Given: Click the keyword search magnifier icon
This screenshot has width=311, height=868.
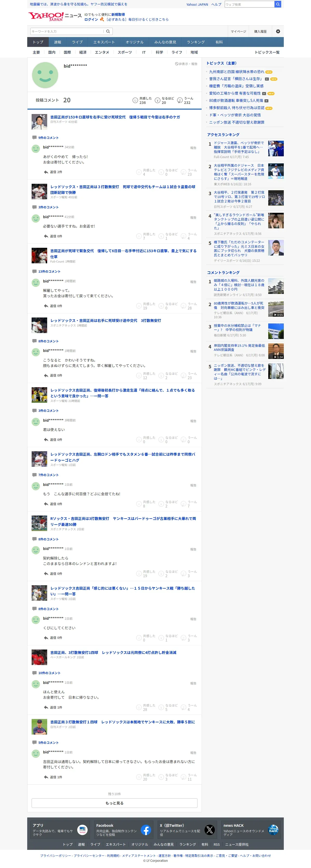Looking at the screenshot, I should [x=108, y=31].
